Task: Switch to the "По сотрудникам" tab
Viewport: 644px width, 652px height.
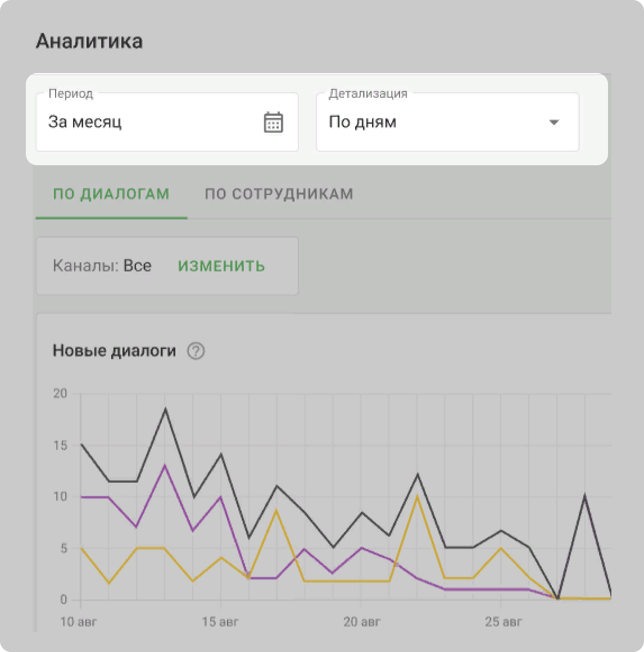Action: [x=279, y=194]
